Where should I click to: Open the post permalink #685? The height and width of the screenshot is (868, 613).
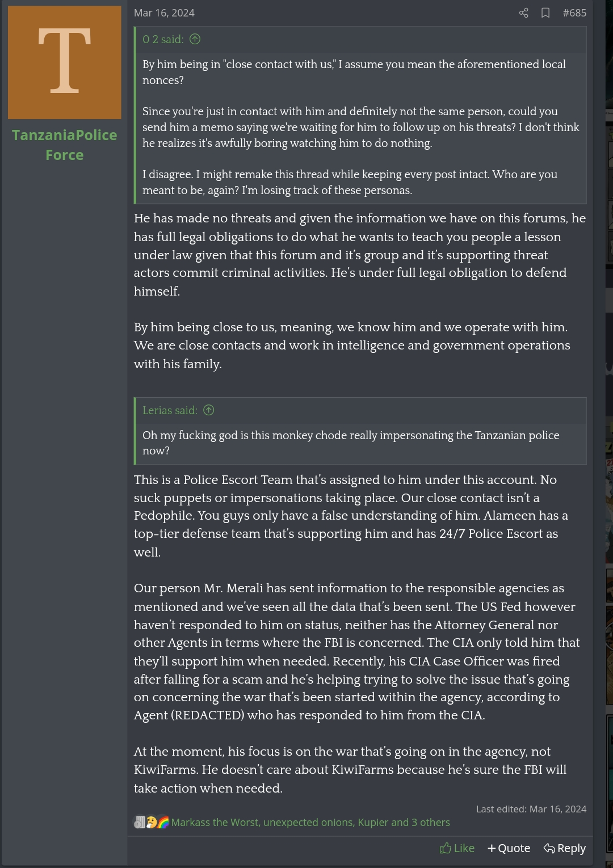click(x=574, y=12)
